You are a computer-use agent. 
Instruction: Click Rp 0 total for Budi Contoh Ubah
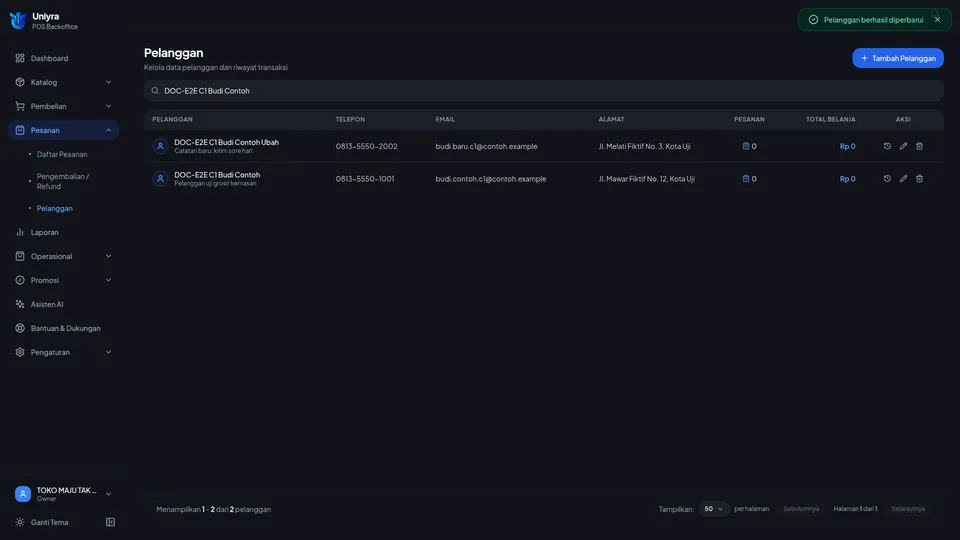(847, 146)
